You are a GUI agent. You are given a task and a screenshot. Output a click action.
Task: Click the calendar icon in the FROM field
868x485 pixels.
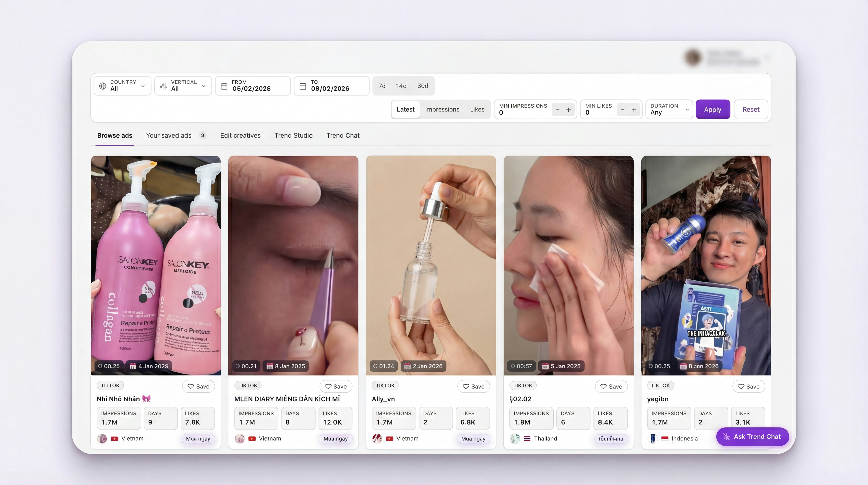coord(224,86)
